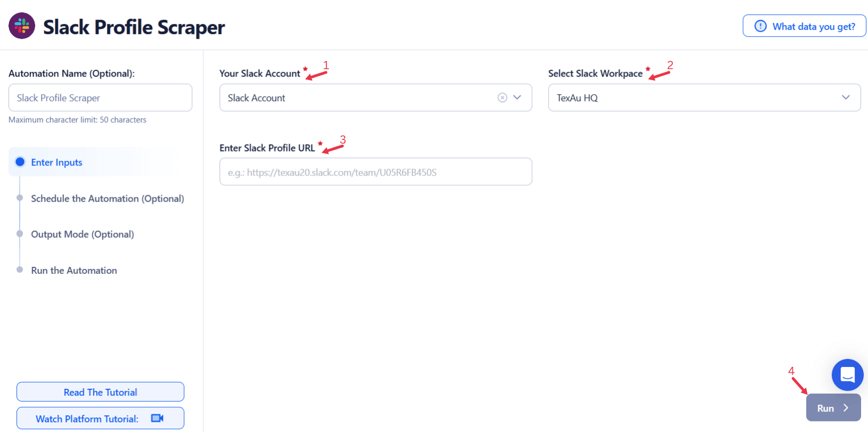Click the info icon beside What data
The height and width of the screenshot is (435, 868).
tap(760, 26)
